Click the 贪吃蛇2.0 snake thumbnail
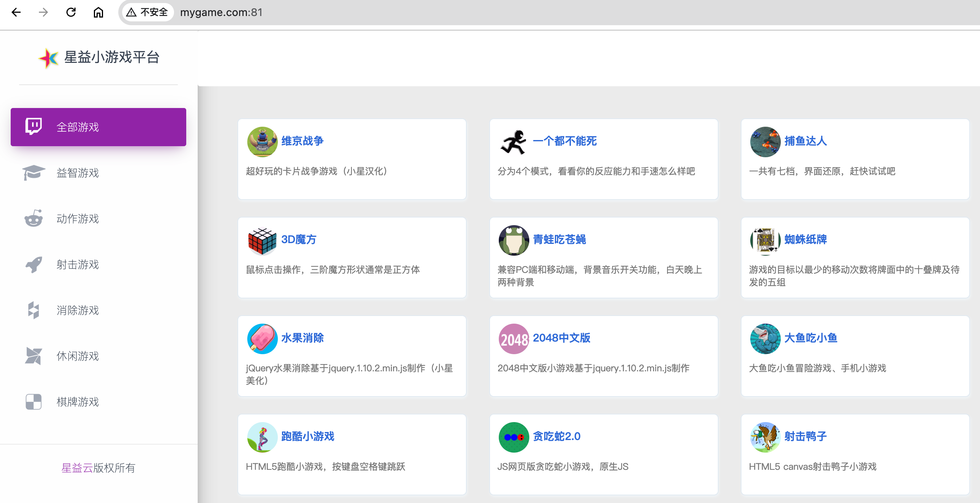Screen dimensions: 980x503 tap(514, 437)
